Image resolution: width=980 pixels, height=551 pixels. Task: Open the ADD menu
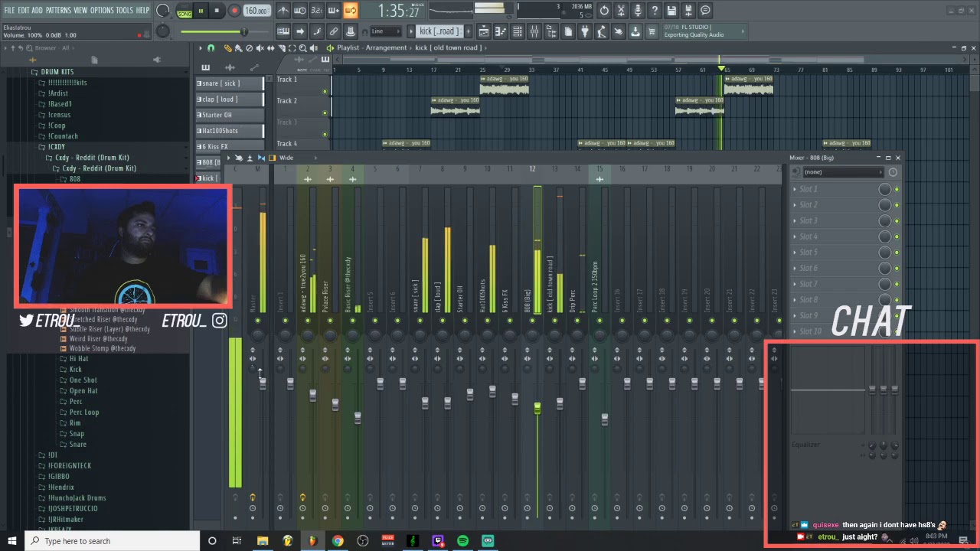[38, 10]
